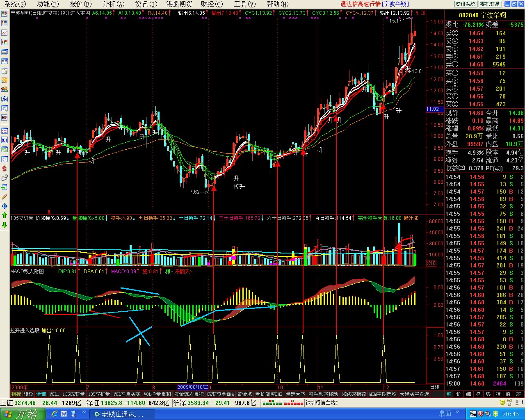Viewport: 525px width, 420px height.
Task: Click the 资讯系统 button
Action: pos(465,4)
